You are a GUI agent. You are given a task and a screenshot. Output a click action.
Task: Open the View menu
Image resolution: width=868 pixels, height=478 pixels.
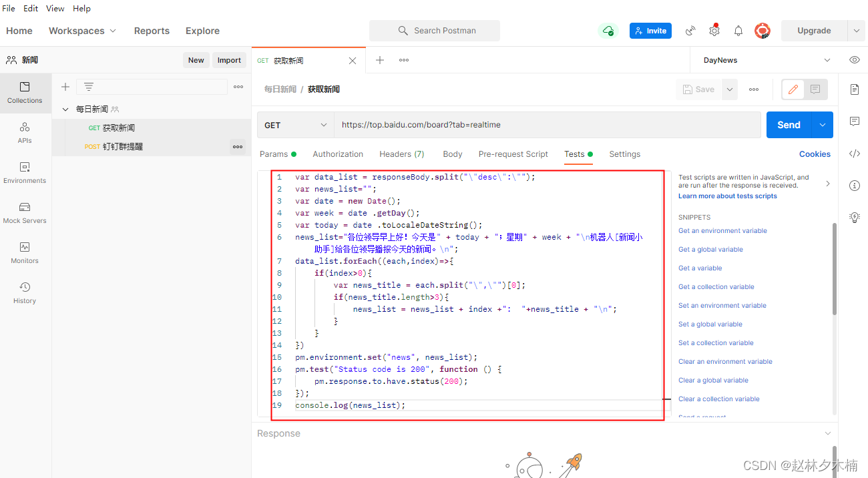pos(55,9)
